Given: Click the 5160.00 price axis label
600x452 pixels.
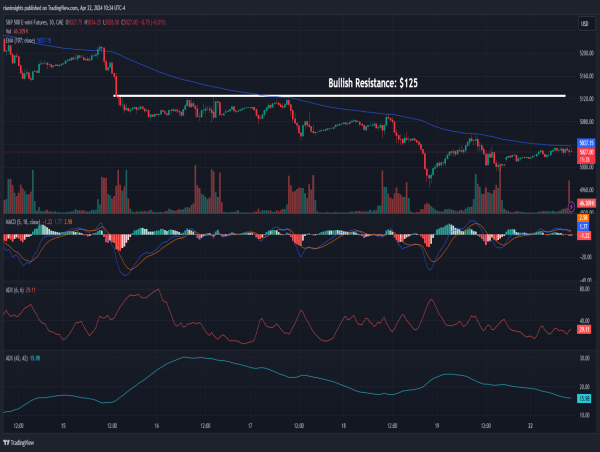Looking at the screenshot, I should 586,76.
